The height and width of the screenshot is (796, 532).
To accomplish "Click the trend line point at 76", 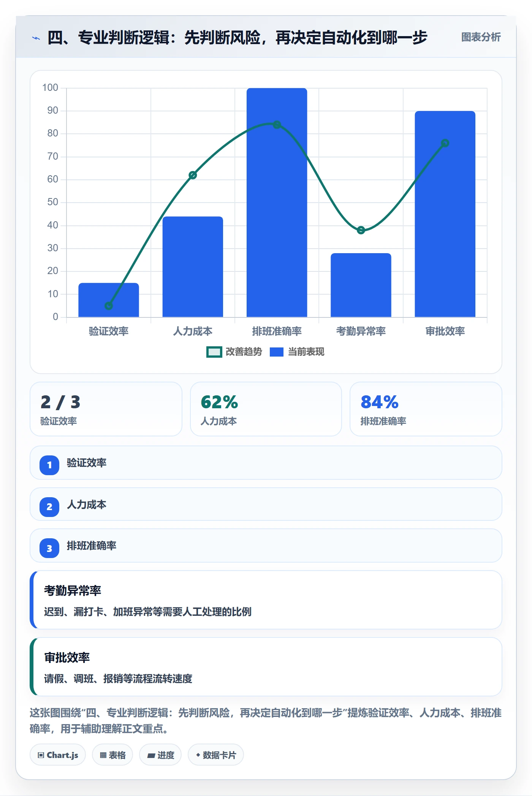I will 445,143.
